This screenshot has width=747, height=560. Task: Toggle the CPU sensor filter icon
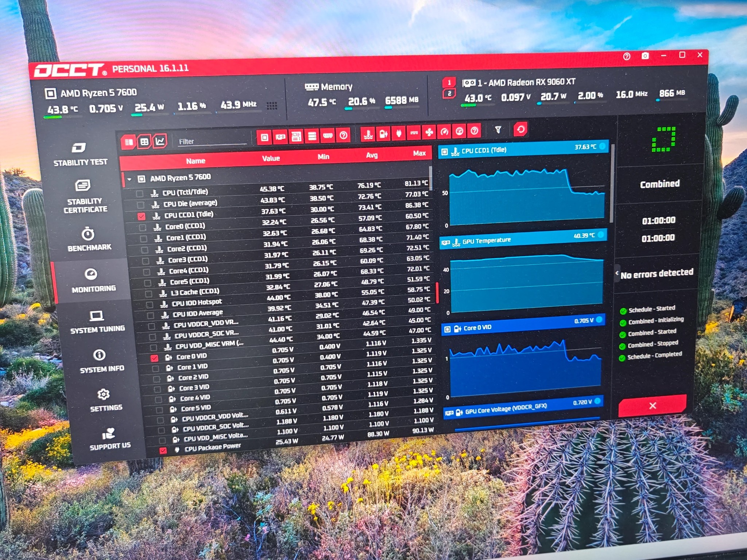tap(264, 137)
